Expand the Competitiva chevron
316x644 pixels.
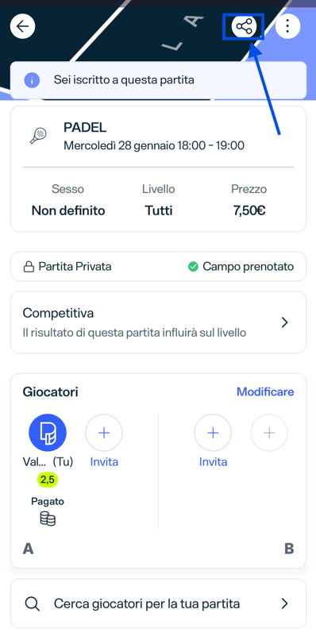click(284, 323)
